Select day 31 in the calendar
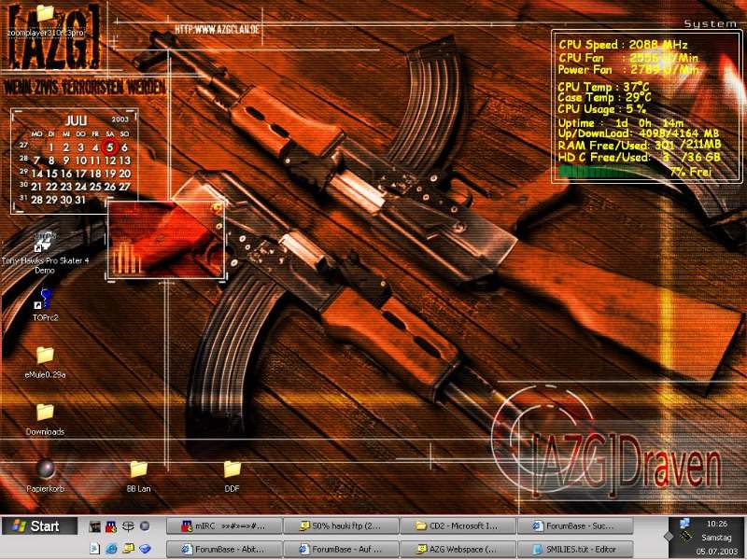 pos(80,200)
